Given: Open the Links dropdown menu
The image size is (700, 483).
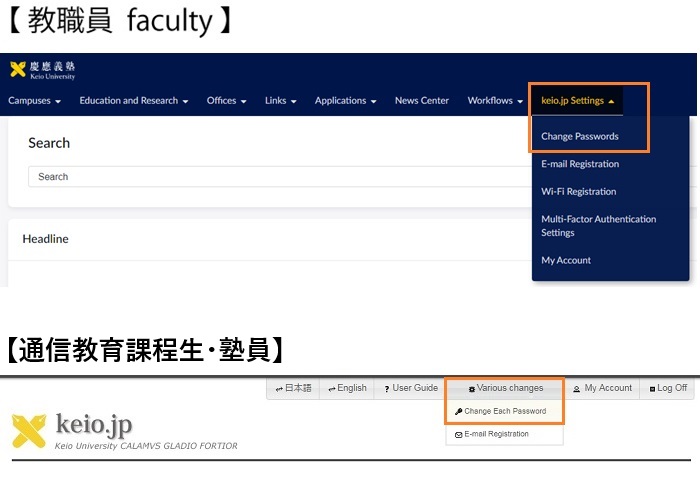Looking at the screenshot, I should pos(279,101).
